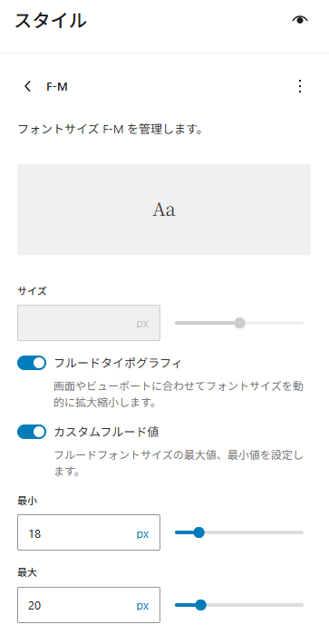Screen dimensions: 329x644
Task: Click the 最小 slider handle
Action: click(199, 532)
